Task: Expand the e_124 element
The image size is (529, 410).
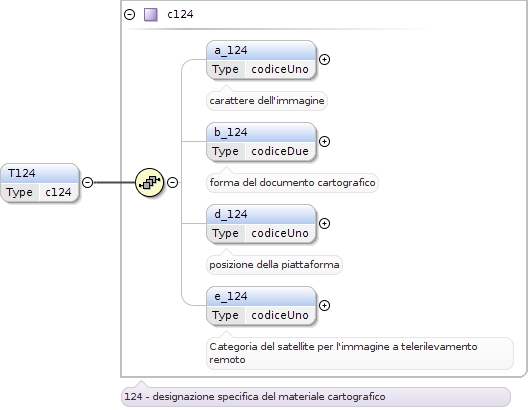Action: click(x=324, y=305)
